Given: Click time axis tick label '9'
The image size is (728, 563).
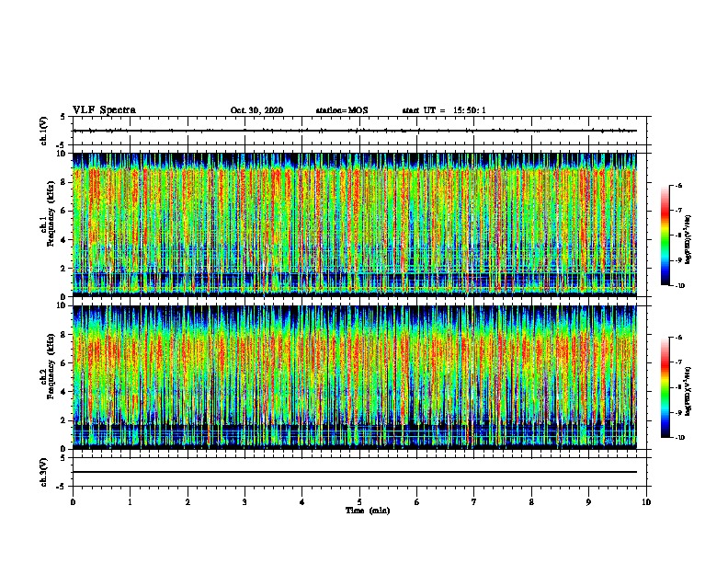Looking at the screenshot, I should [588, 502].
